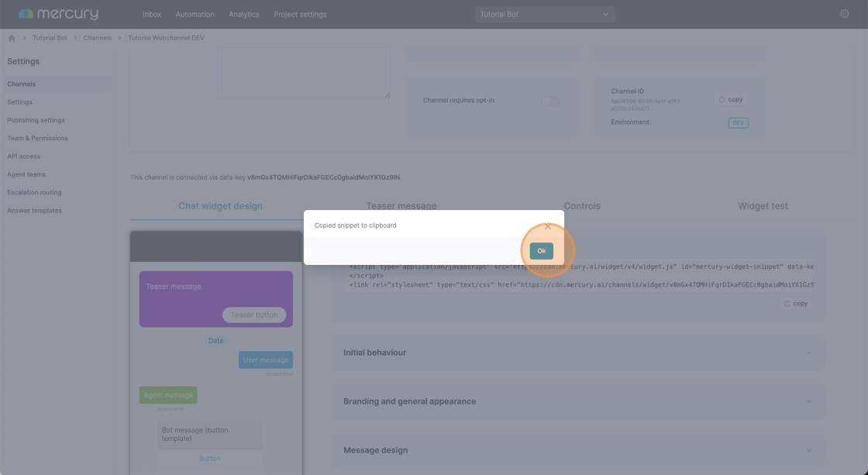Click Tutorial Bot breadcrumb link
868x475 pixels.
[x=50, y=38]
